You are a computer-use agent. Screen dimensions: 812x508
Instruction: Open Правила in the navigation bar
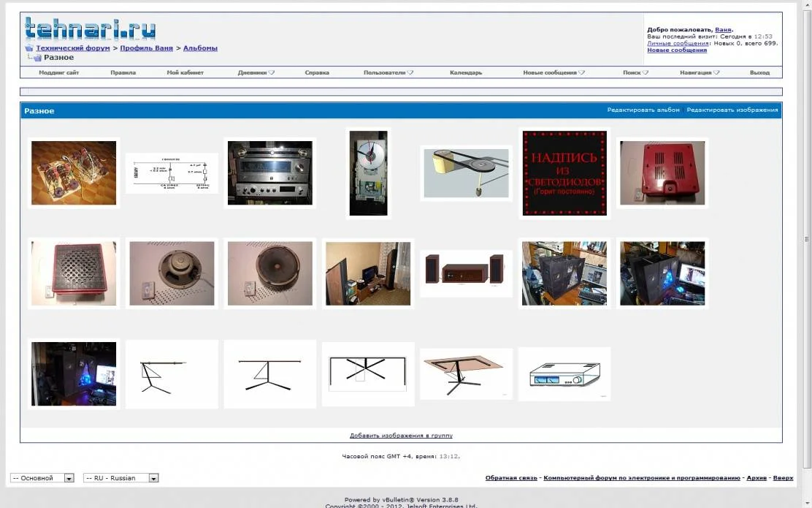point(123,72)
